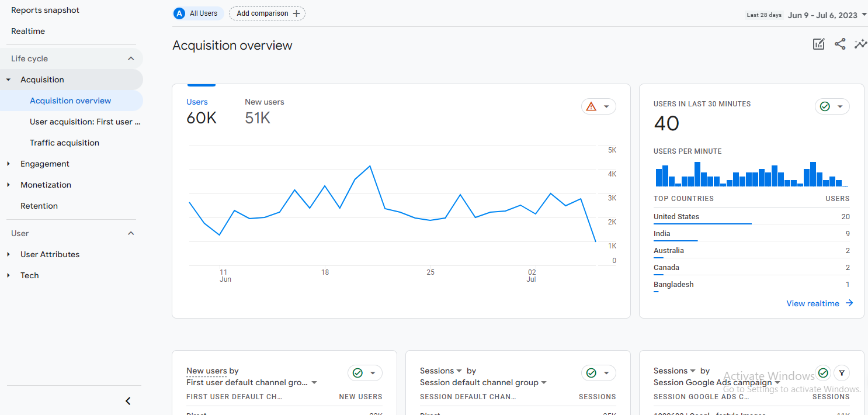868x415 pixels.
Task: Expand the Engagement tree item
Action: tap(8, 164)
